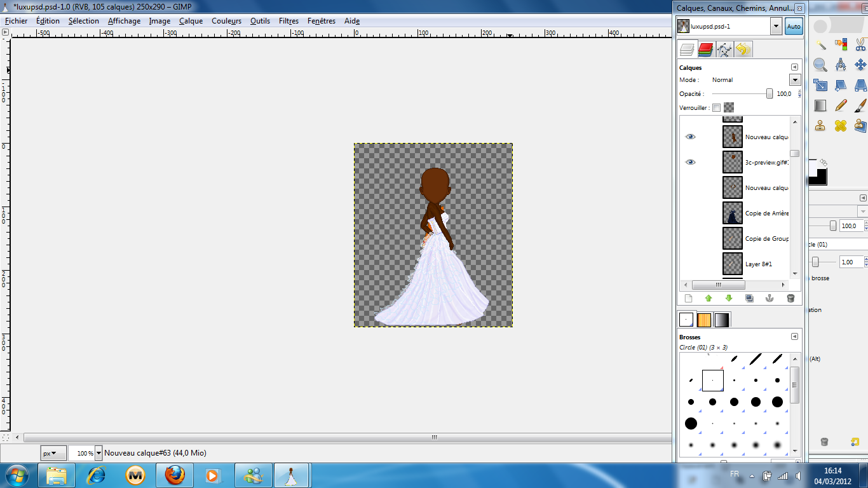868x488 pixels.
Task: Select the Magic Wand fuzzy select tool
Action: click(x=821, y=44)
